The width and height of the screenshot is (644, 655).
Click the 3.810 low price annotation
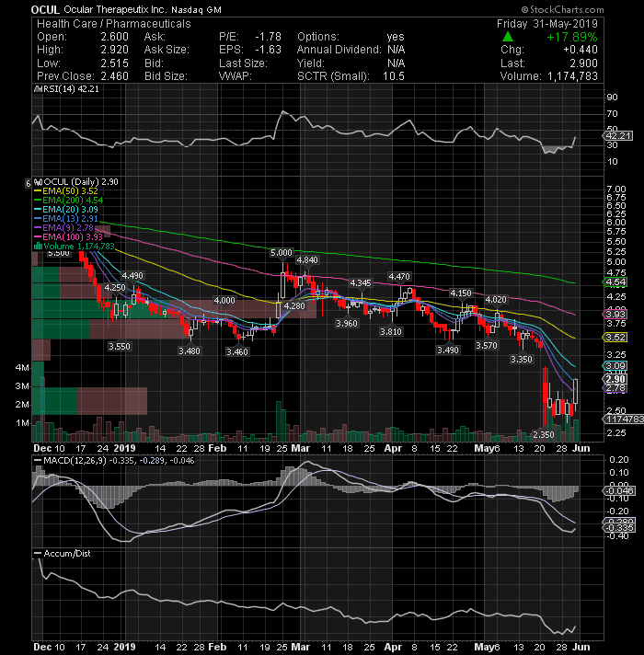click(390, 332)
